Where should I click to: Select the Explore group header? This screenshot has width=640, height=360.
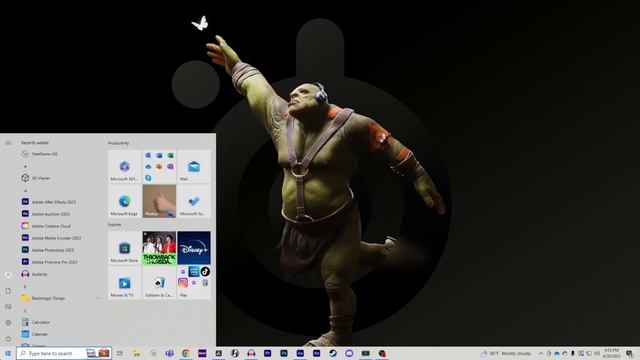click(114, 224)
